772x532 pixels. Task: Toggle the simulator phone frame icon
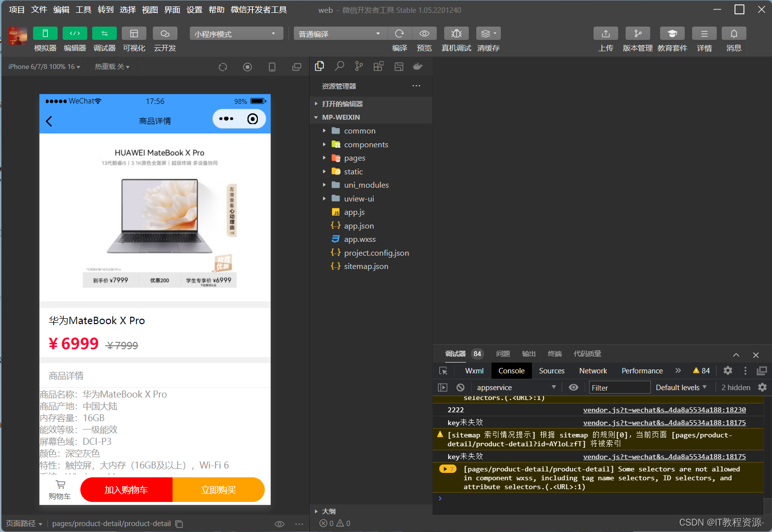tap(272, 67)
